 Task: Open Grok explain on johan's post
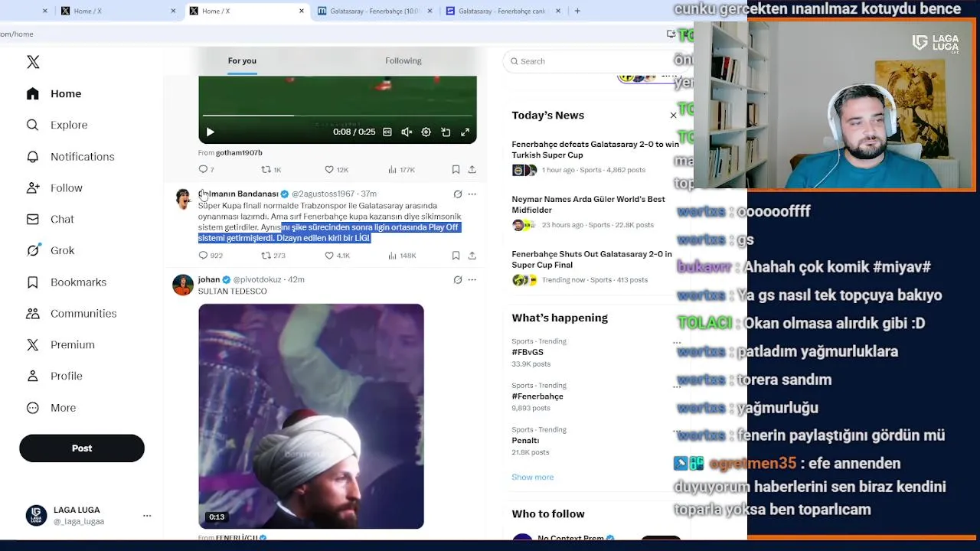[x=458, y=279]
